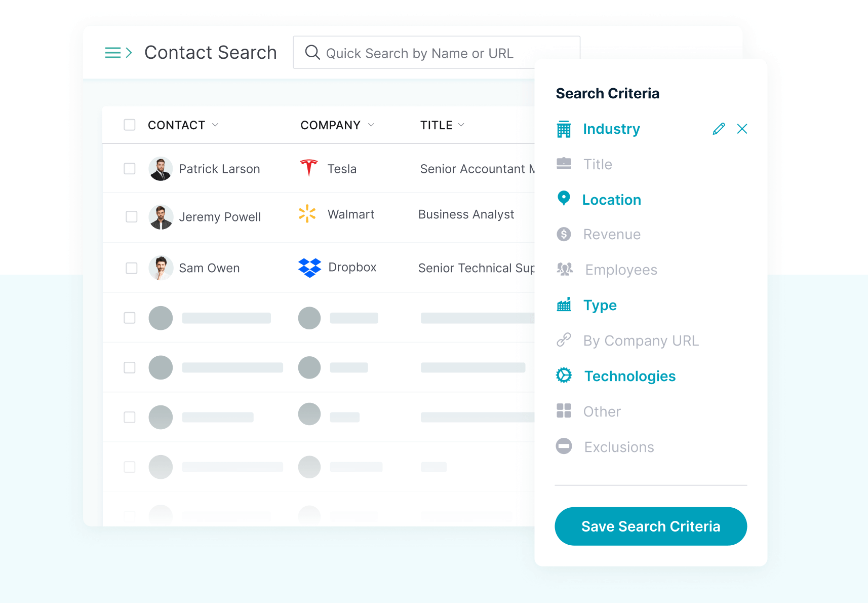This screenshot has width=868, height=603.
Task: Click the By Company URL link icon
Action: pyautogui.click(x=564, y=340)
